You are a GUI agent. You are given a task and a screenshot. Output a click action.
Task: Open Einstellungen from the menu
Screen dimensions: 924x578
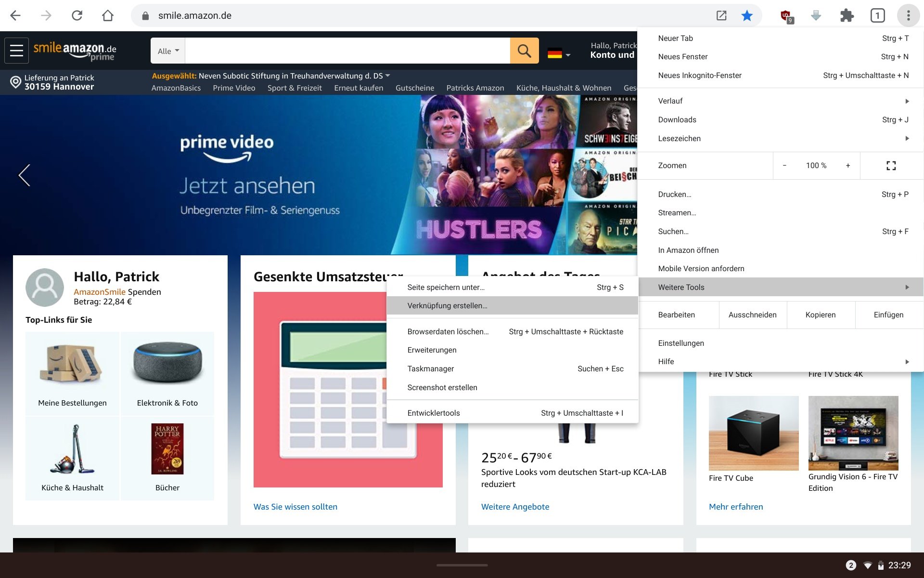[781, 343]
